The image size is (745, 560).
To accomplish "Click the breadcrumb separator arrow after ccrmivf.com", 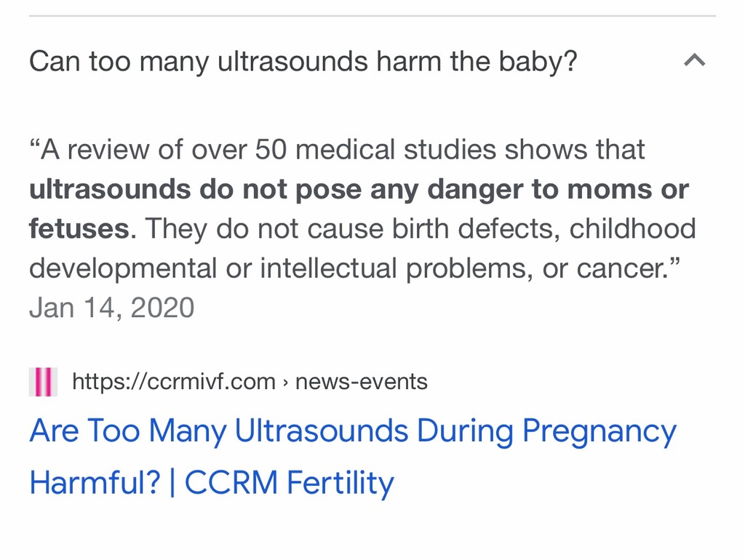I will point(285,383).
